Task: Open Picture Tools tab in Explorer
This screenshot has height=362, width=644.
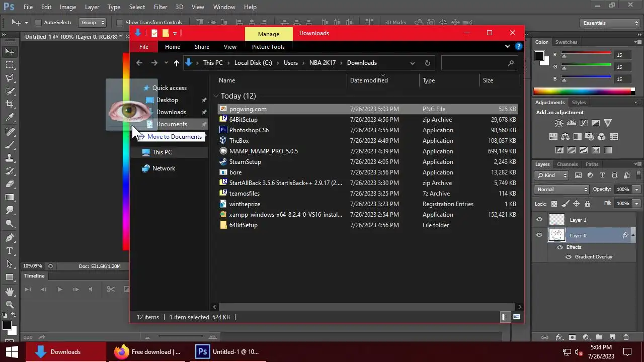Action: (268, 47)
